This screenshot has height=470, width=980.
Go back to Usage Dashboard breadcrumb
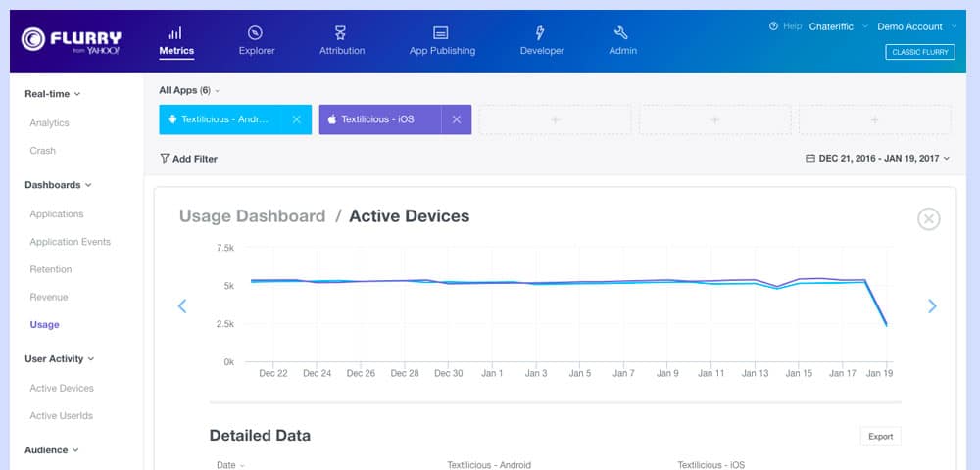(x=253, y=216)
